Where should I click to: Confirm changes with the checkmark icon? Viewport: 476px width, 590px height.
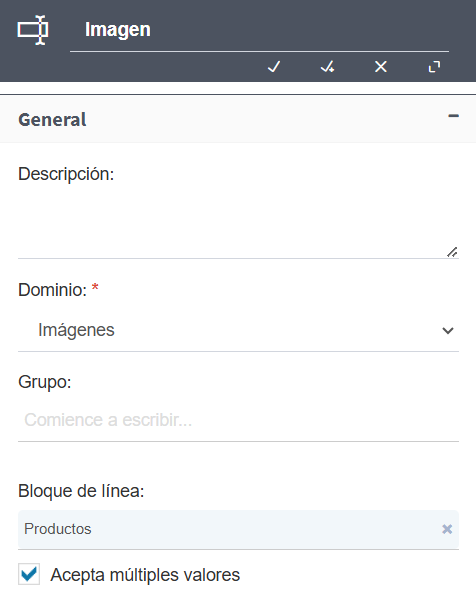274,67
